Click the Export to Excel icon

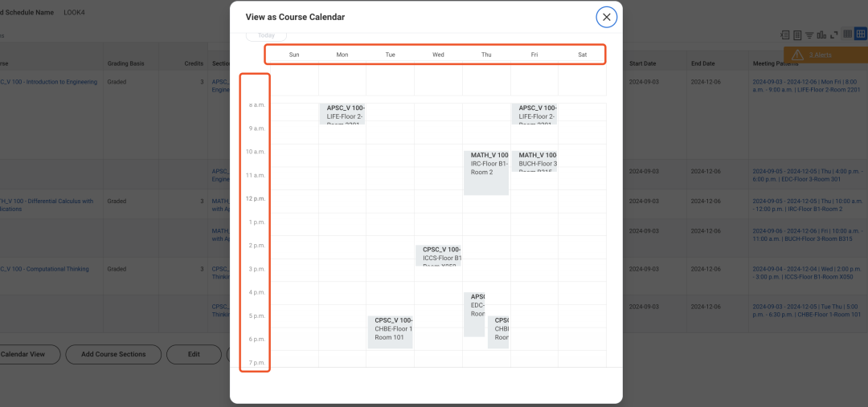coord(785,35)
